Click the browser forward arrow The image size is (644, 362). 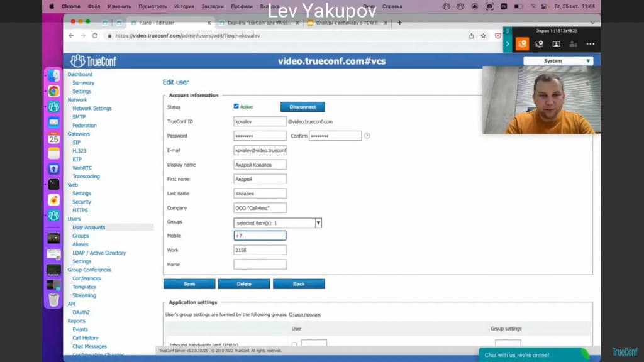click(83, 36)
